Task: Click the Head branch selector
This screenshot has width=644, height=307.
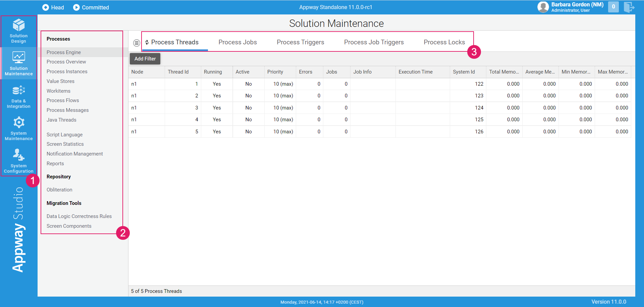Action: click(x=53, y=7)
